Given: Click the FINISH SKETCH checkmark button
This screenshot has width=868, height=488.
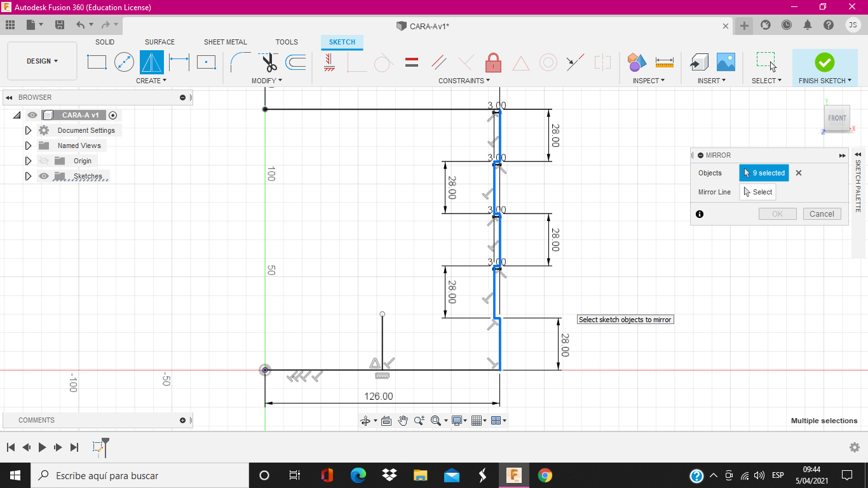Looking at the screenshot, I should click(x=825, y=62).
